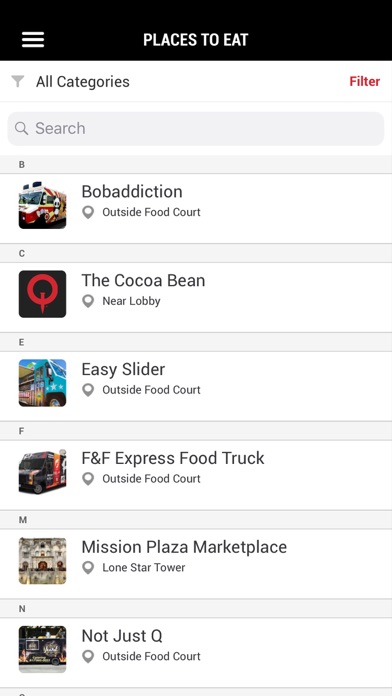The width and height of the screenshot is (392, 696).
Task: Tap the funnel filter icon
Action: [x=17, y=81]
